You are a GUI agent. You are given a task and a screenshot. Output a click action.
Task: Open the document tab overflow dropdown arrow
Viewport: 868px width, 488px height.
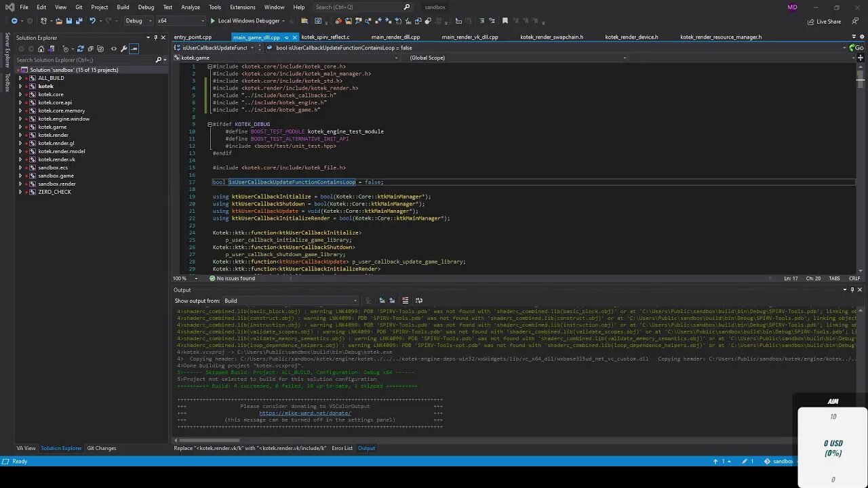coord(853,37)
